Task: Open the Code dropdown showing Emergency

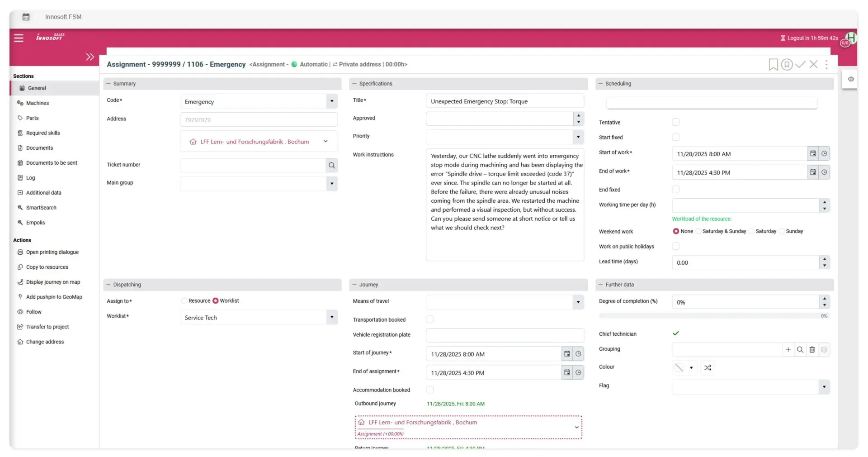Action: click(332, 101)
